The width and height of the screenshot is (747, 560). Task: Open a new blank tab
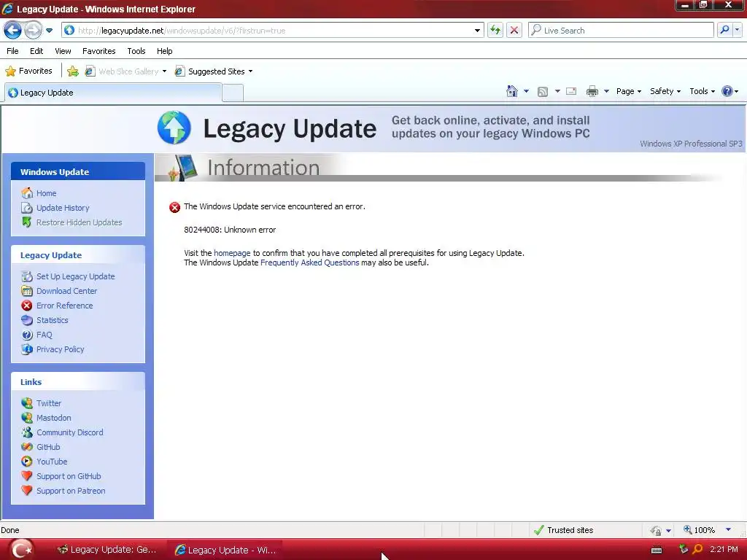(233, 93)
